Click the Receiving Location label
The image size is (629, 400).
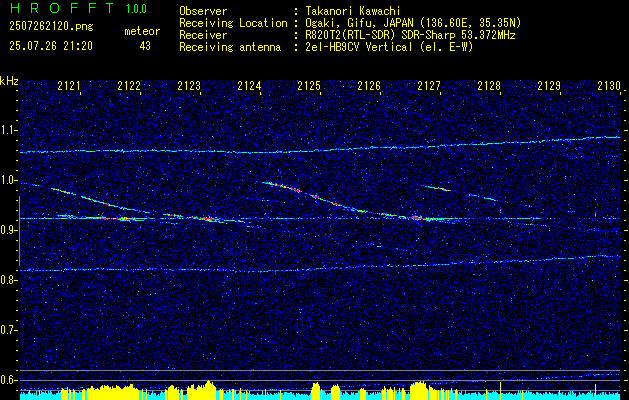(233, 23)
